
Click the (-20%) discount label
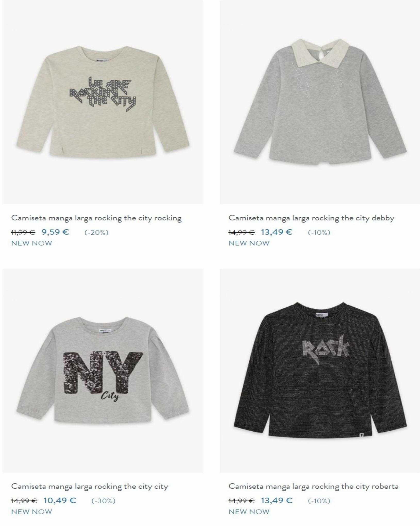tap(96, 233)
